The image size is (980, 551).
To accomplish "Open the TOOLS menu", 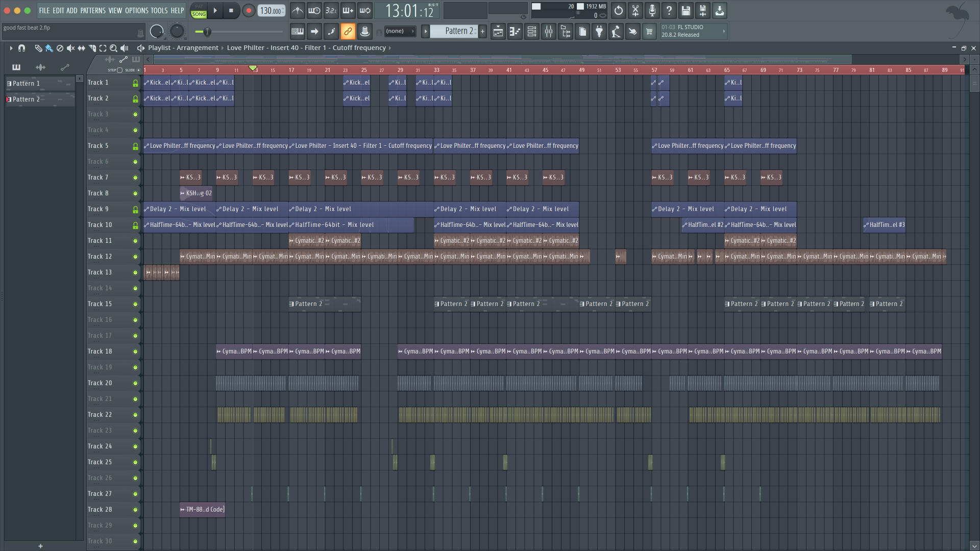I will coord(159,10).
